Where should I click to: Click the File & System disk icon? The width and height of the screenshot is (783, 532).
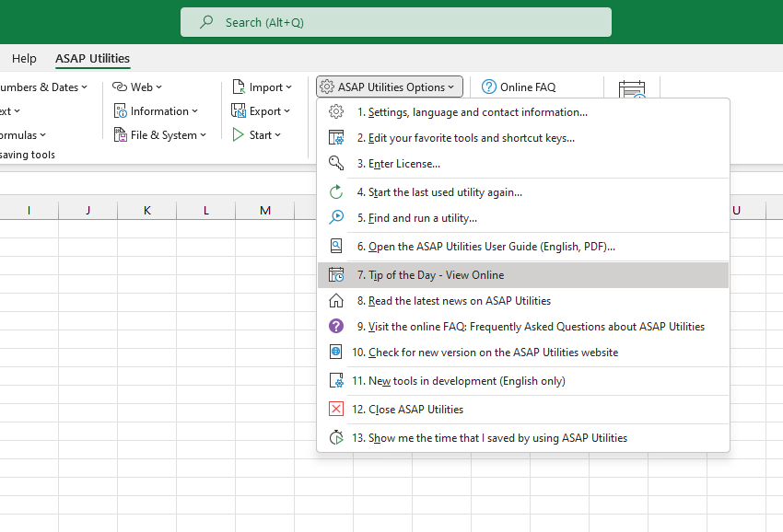121,134
